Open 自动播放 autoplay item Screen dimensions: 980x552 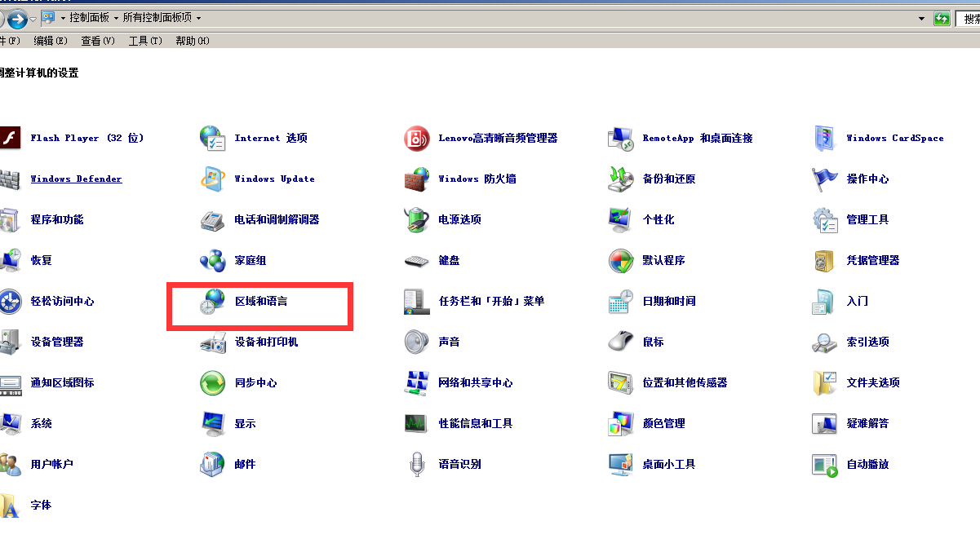[x=850, y=464]
